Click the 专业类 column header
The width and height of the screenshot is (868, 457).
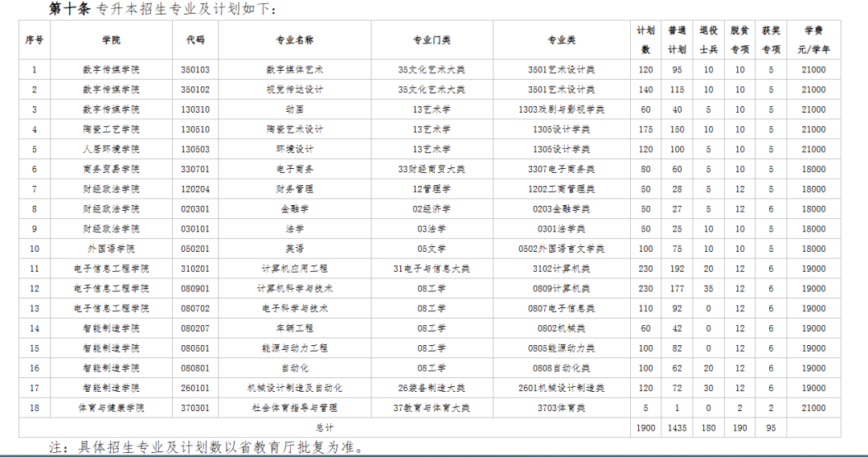[x=561, y=40]
